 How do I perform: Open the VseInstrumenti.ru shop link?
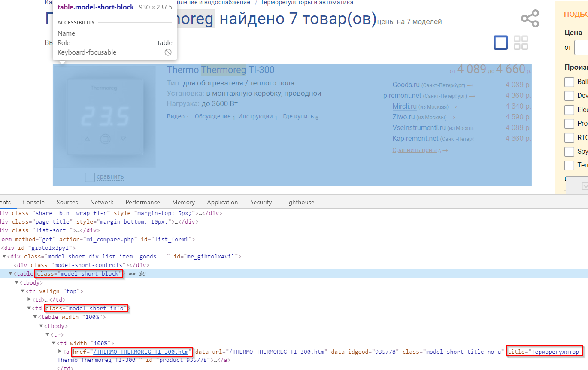coord(419,128)
